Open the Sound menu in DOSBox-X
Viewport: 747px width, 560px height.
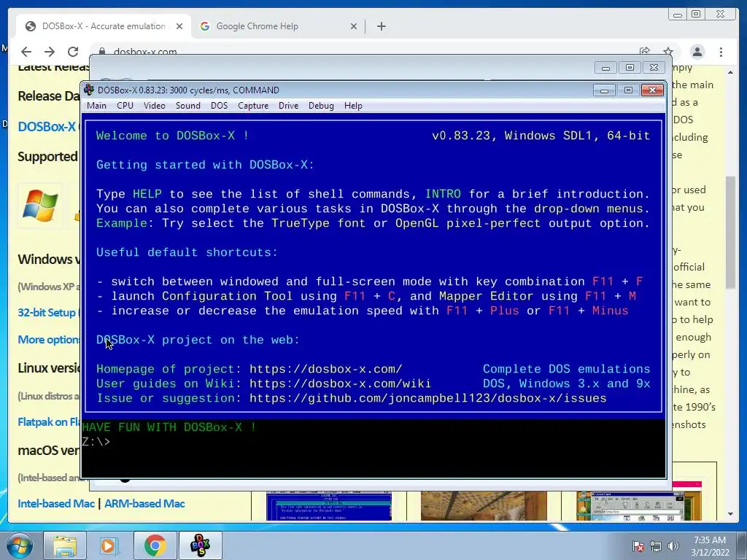[187, 106]
